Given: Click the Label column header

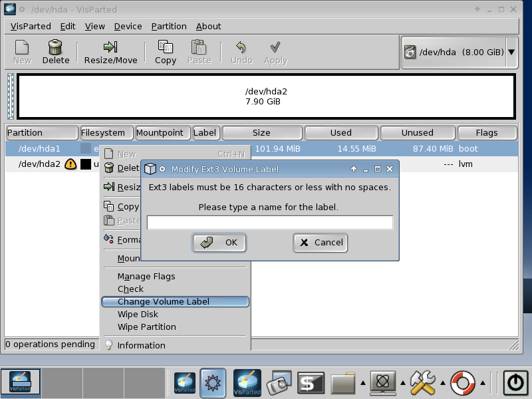Looking at the screenshot, I should click(206, 132).
